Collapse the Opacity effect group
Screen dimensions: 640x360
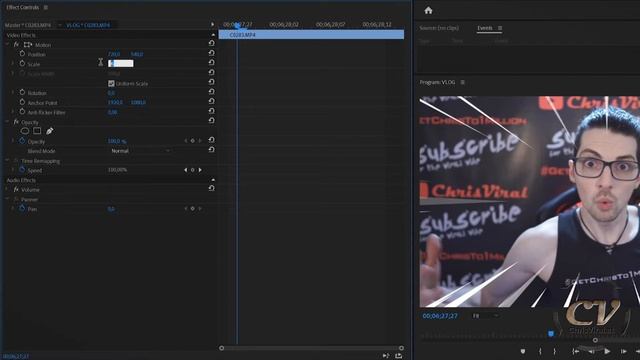(x=7, y=122)
